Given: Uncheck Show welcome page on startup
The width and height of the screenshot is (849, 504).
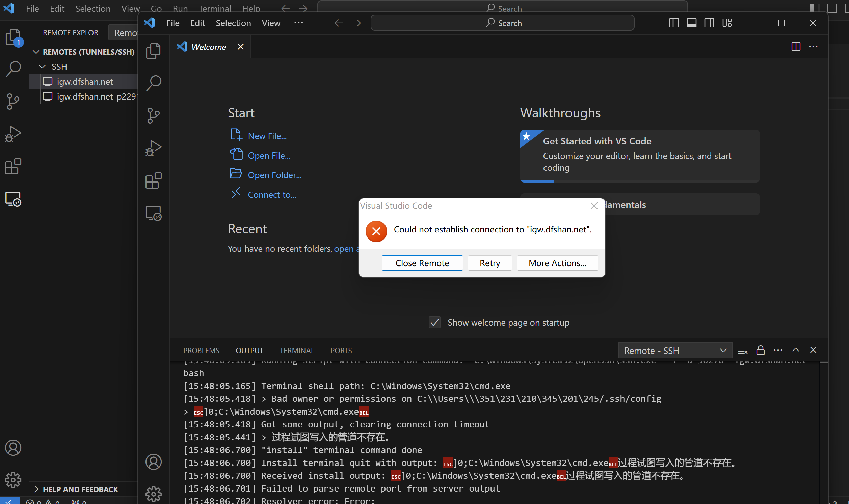Looking at the screenshot, I should pos(434,322).
